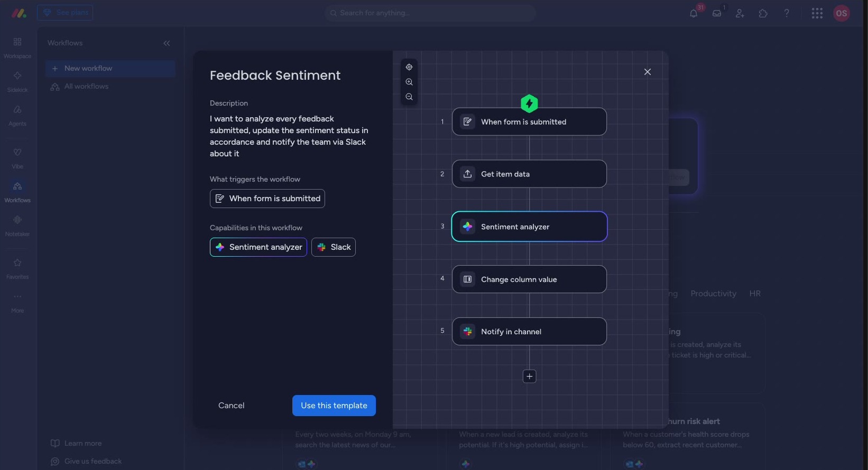The width and height of the screenshot is (868, 470).
Task: Zoom in on the workflow canvas
Action: 409,82
